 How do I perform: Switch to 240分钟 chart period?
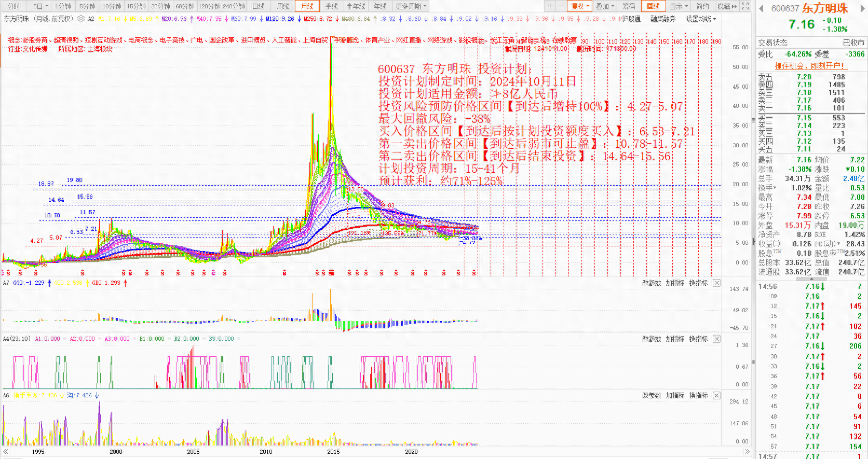tap(234, 6)
